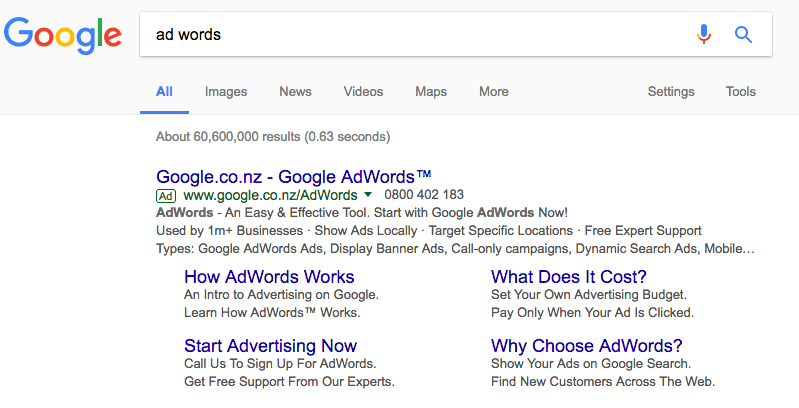This screenshot has height=408, width=799.
Task: Open the 'Start Advertising Now' sitelink
Action: pos(271,346)
